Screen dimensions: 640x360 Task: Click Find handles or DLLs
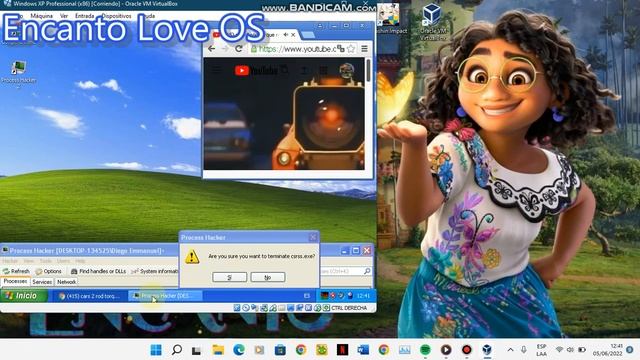pyautogui.click(x=98, y=271)
